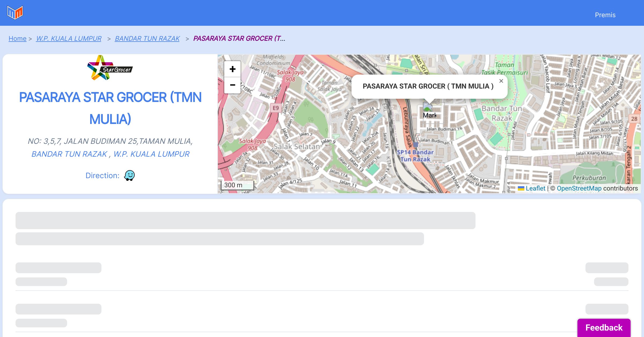The width and height of the screenshot is (644, 337).
Task: Open the Premis menu item
Action: 605,15
